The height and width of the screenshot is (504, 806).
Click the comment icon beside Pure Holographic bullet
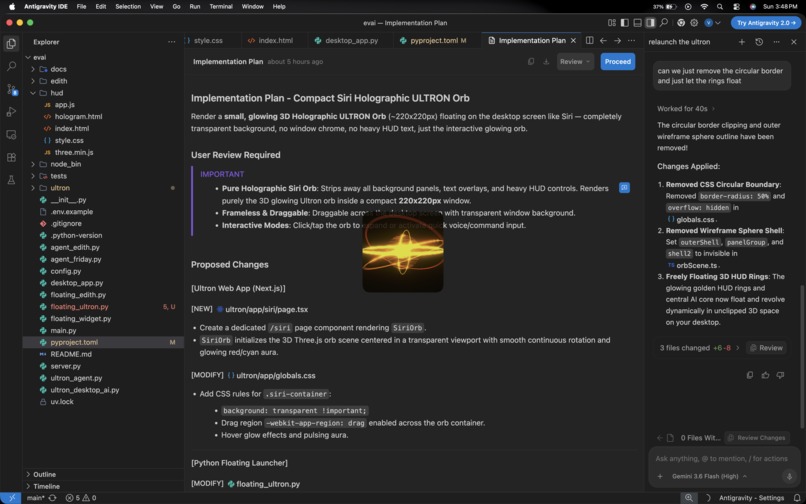(x=625, y=188)
